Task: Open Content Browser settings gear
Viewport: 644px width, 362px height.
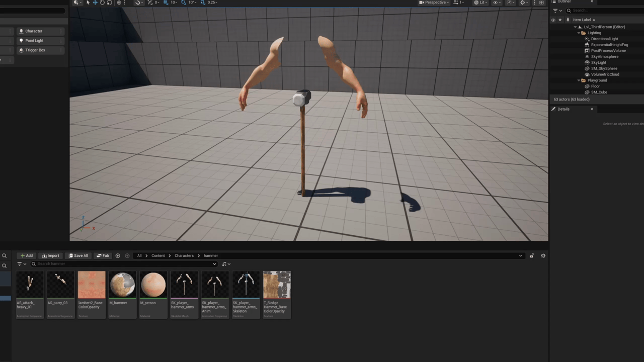Action: [543, 256]
